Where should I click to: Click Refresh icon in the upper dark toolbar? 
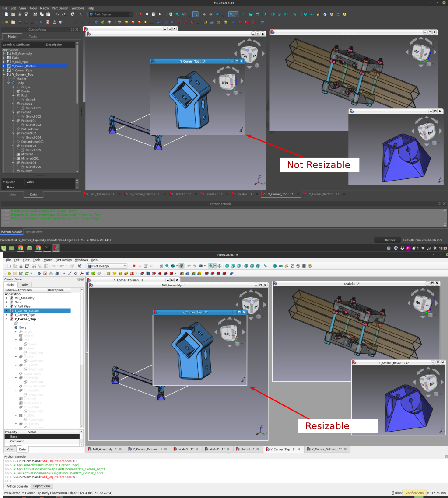click(72, 14)
